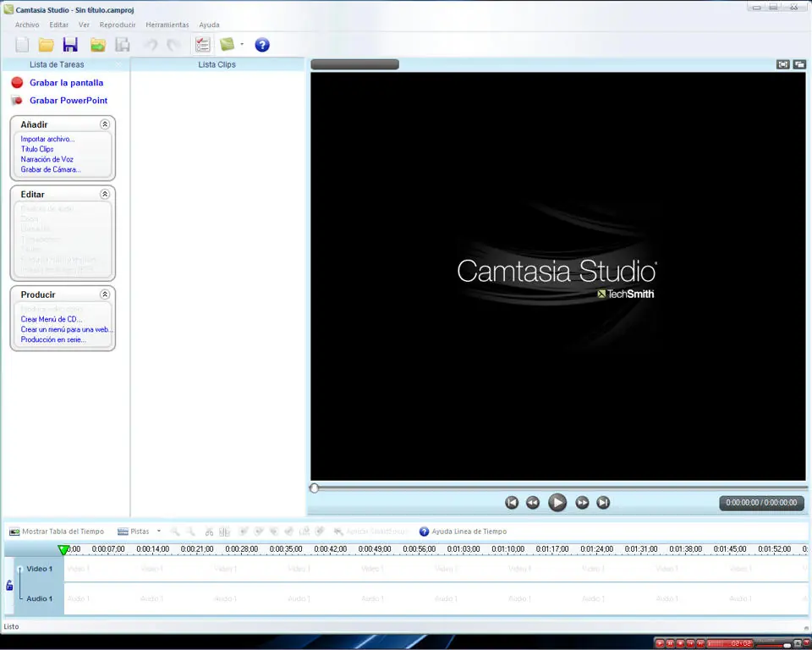Screen dimensions: 812x650
Task: Click Producción en serie... link
Action: tap(53, 339)
